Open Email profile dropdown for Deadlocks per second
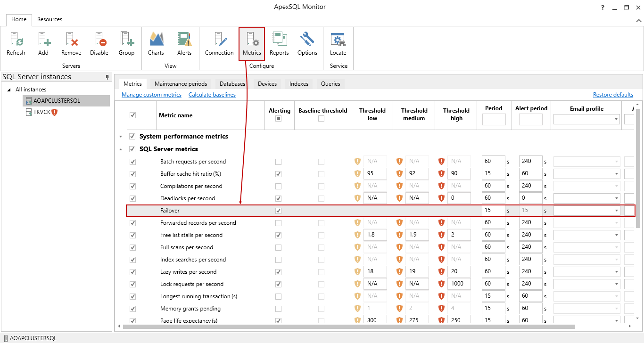 point(617,198)
